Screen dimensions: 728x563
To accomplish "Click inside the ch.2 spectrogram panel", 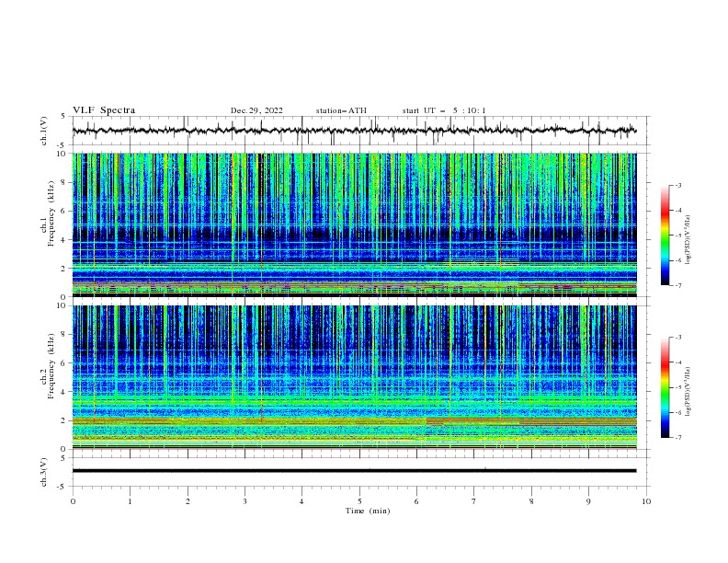I will point(354,377).
